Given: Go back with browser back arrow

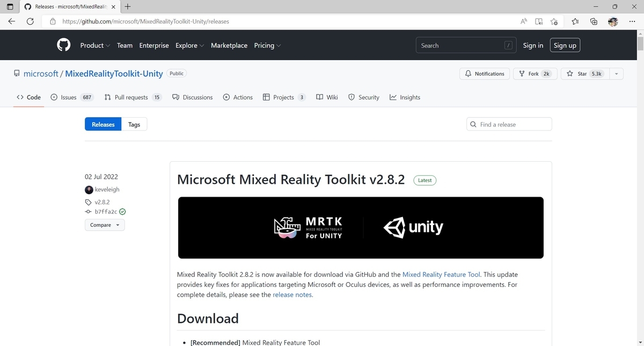Looking at the screenshot, I should pos(12,21).
